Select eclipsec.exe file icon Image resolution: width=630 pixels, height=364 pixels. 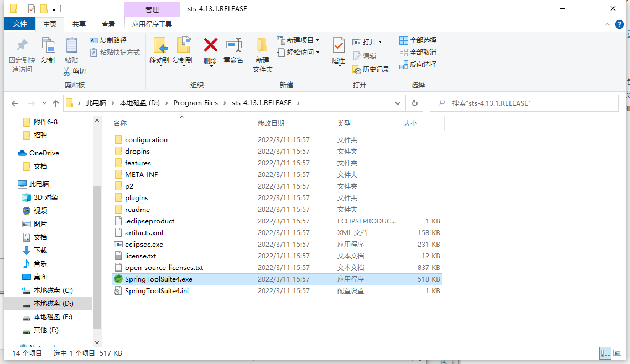coord(118,245)
